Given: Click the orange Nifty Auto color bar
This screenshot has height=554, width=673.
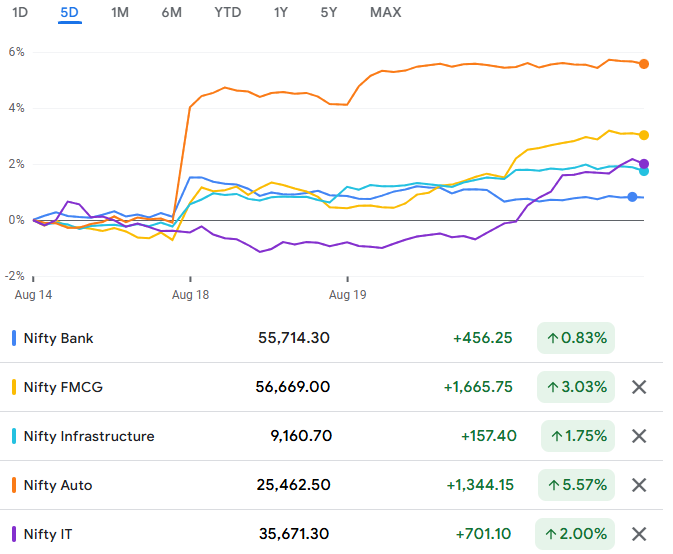Looking at the screenshot, I should pyautogui.click(x=14, y=485).
